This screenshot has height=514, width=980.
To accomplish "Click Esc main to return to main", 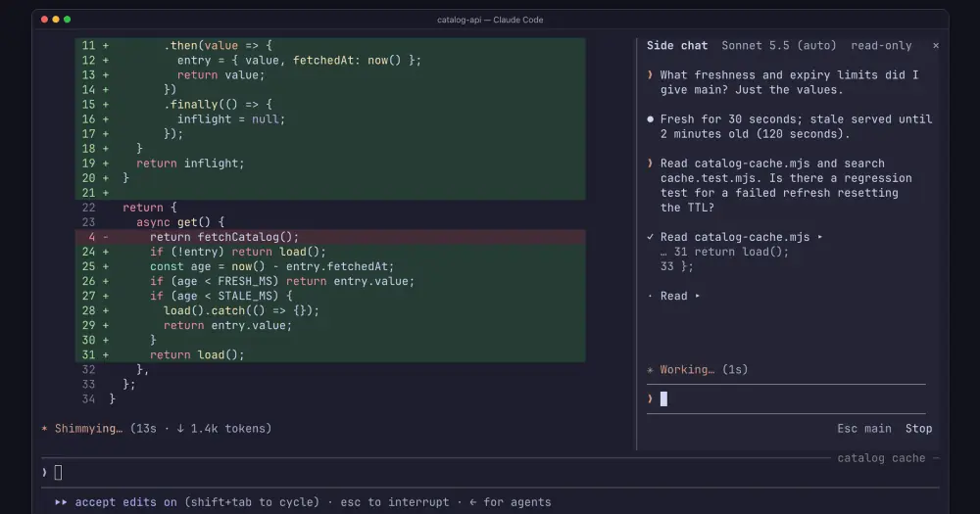I will pyautogui.click(x=863, y=429).
